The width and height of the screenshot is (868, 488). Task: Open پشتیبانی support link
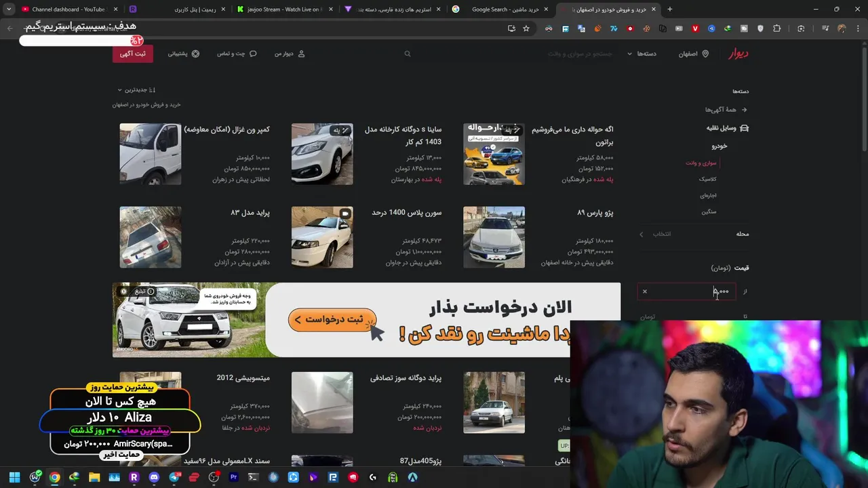[184, 54]
